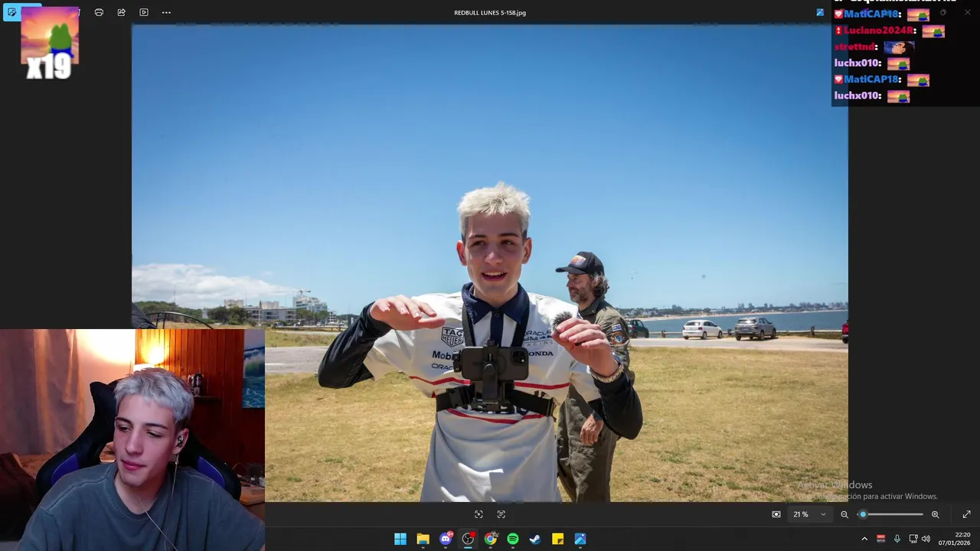Click the red tray app icon
Viewport: 980px width, 551px height.
click(880, 539)
